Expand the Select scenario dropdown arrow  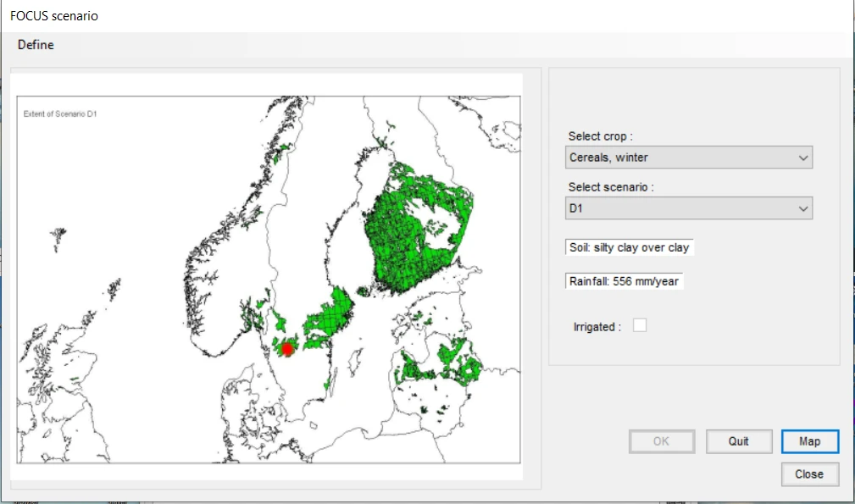(x=802, y=208)
